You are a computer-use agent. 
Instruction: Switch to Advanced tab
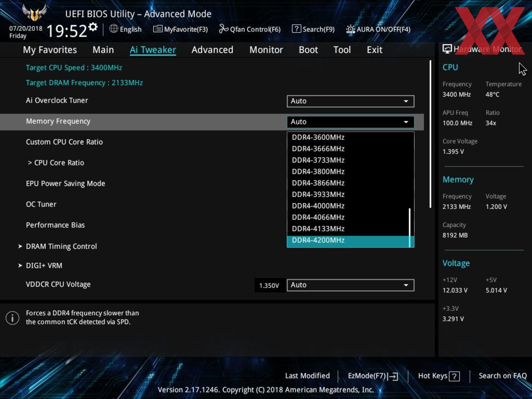point(212,50)
